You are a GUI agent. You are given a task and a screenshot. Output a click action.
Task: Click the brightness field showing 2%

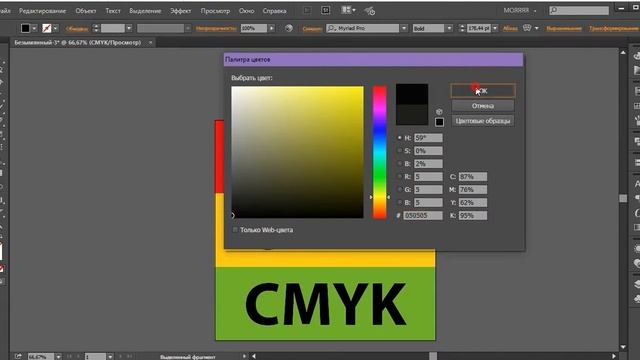428,164
